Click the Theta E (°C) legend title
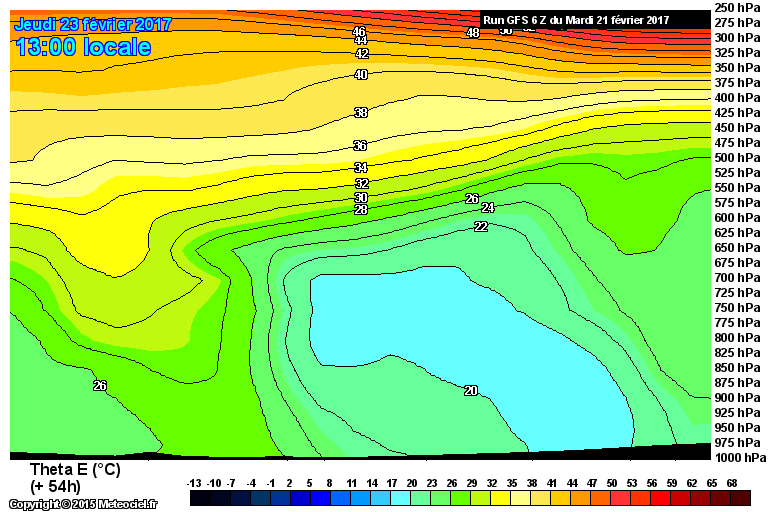The width and height of the screenshot is (768, 512). (75, 470)
